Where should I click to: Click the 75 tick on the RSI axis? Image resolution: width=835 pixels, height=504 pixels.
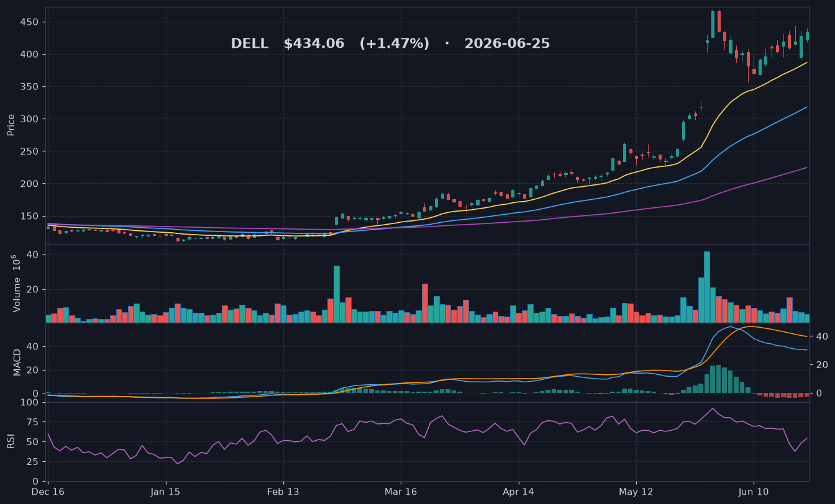(x=33, y=422)
